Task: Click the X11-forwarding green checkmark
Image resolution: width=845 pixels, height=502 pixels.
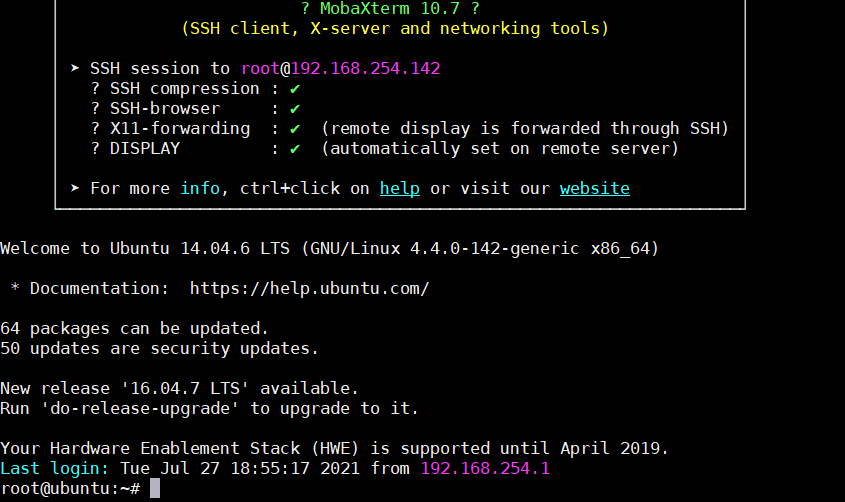Action: 295,129
